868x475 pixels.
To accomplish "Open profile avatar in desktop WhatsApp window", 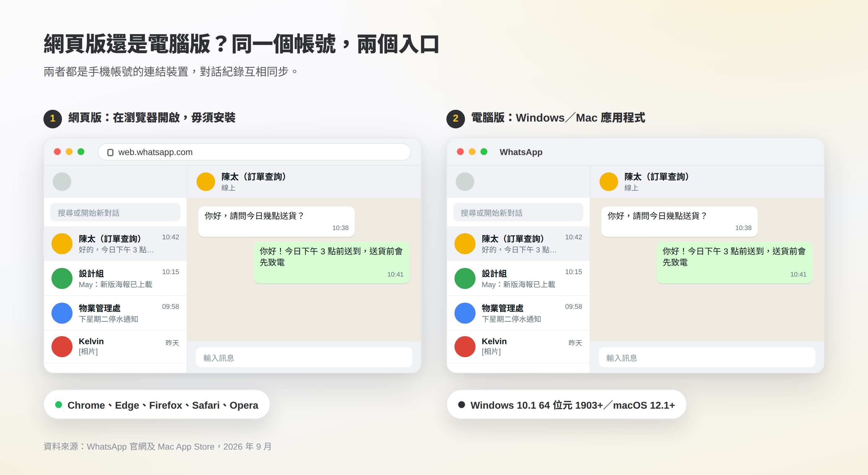I will click(x=465, y=182).
